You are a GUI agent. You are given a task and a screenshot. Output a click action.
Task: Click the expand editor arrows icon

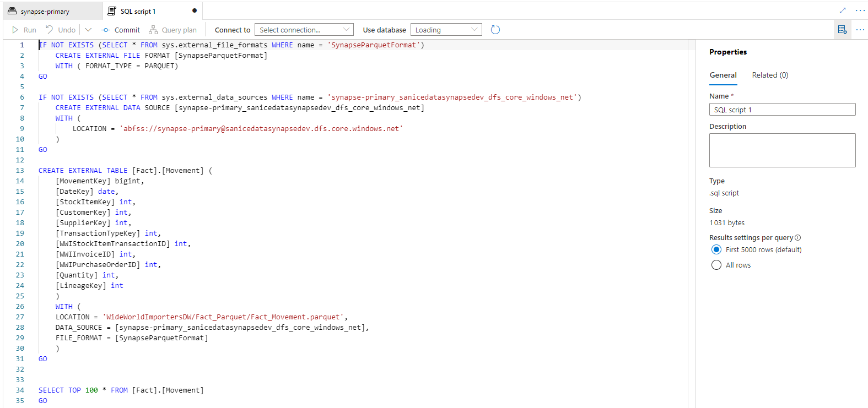pyautogui.click(x=843, y=10)
